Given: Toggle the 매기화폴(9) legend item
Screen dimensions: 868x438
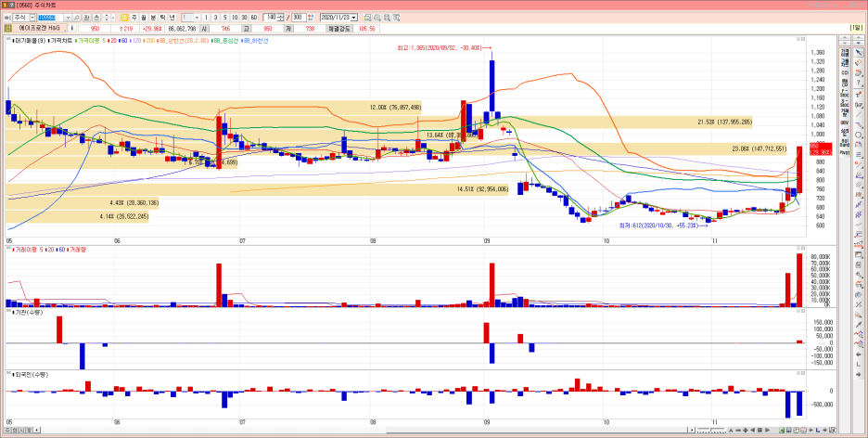Looking at the screenshot, I should pos(30,41).
